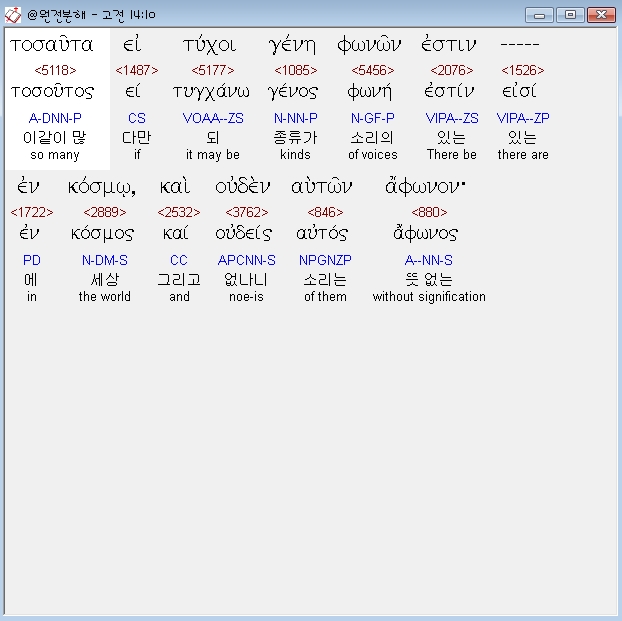Select the Greek word ἐστιν in first row
622x621 pixels.
tap(449, 45)
